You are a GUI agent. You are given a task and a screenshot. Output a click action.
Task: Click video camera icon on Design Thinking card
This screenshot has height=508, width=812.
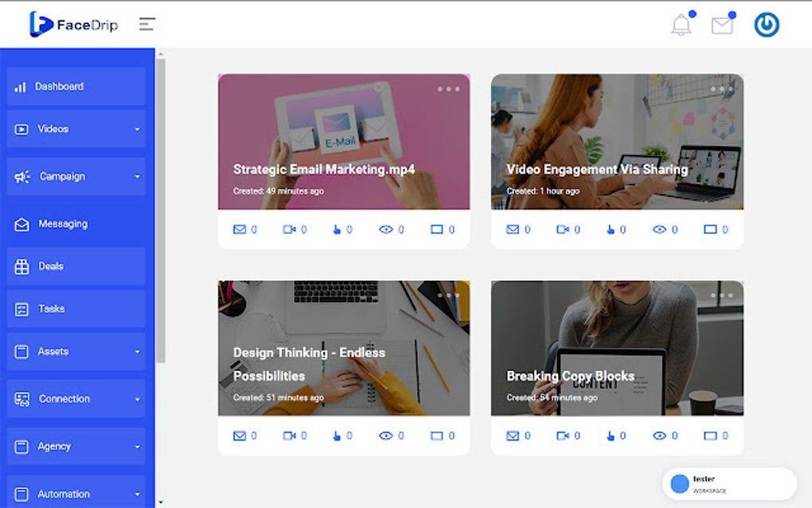(290, 436)
